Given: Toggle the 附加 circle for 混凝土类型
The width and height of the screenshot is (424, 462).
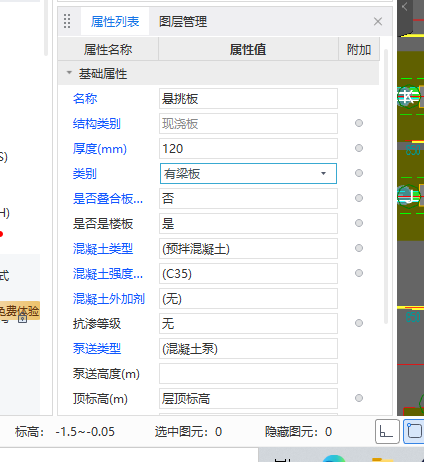Looking at the screenshot, I should [359, 248].
